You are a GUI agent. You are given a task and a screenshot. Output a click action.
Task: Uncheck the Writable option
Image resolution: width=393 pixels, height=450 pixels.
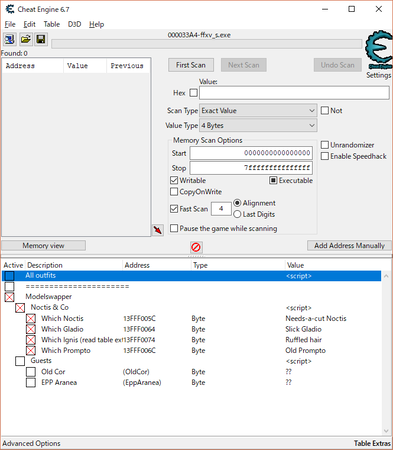point(174,180)
